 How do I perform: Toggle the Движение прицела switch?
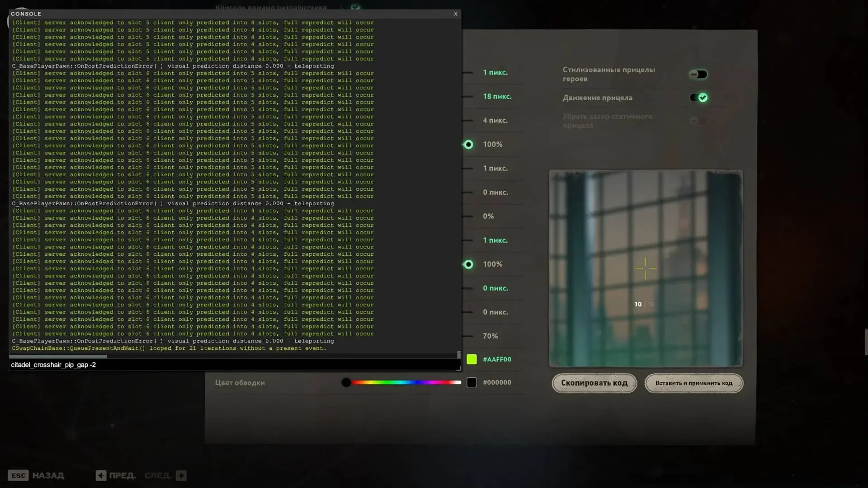tap(698, 98)
